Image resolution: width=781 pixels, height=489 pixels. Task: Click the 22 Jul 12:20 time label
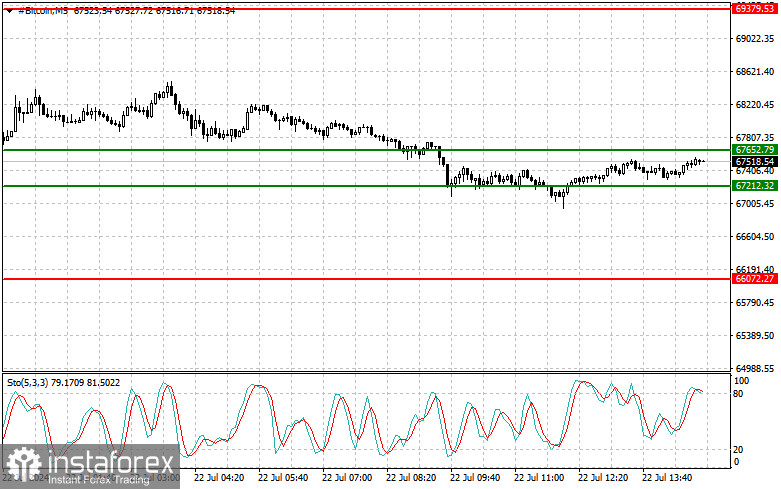pos(603,478)
